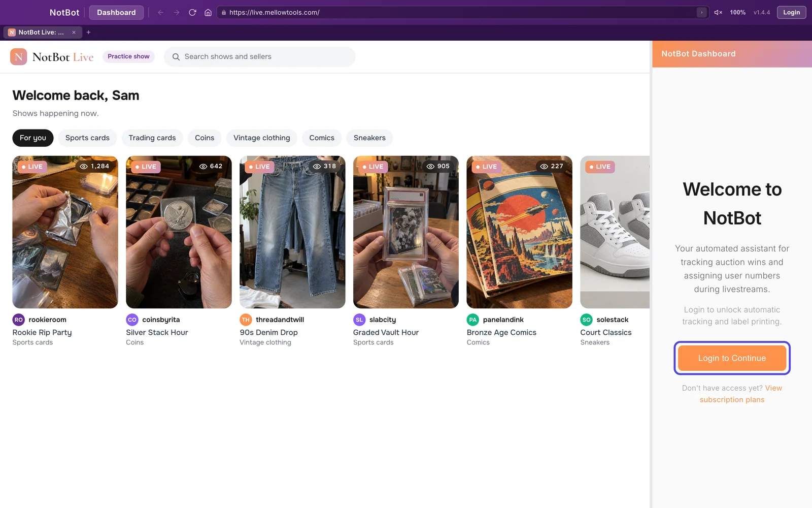
Task: Click the Practice show badge
Action: 128,56
